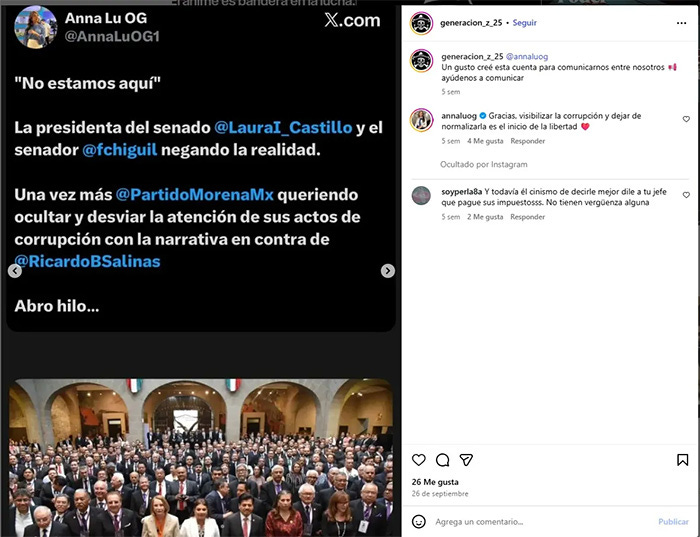Follow generacion_z_25 via Seguir

(525, 23)
